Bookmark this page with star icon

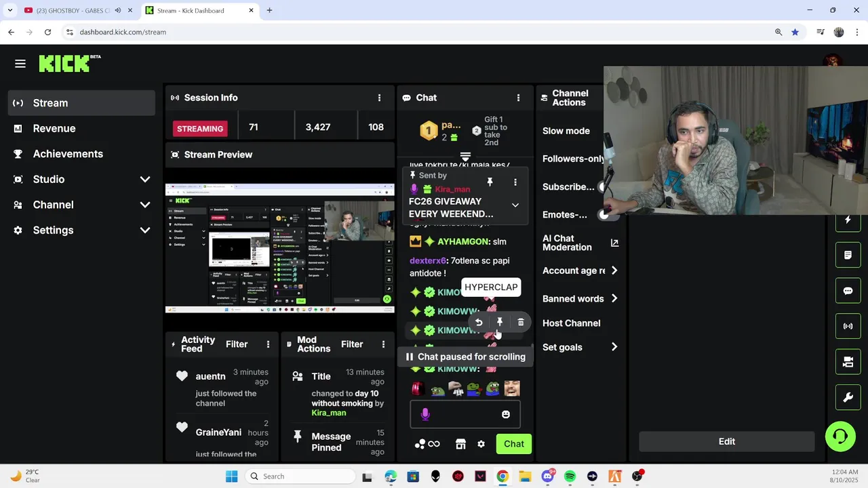click(795, 32)
